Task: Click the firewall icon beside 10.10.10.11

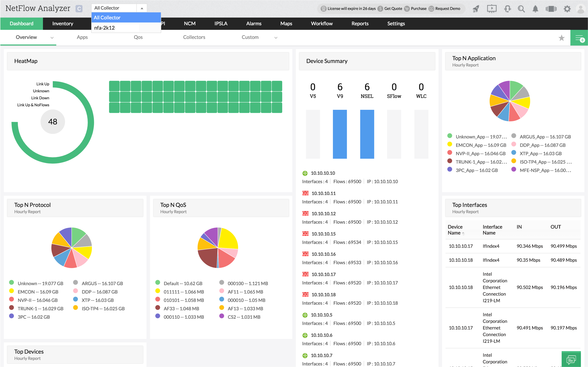Action: pyautogui.click(x=305, y=193)
